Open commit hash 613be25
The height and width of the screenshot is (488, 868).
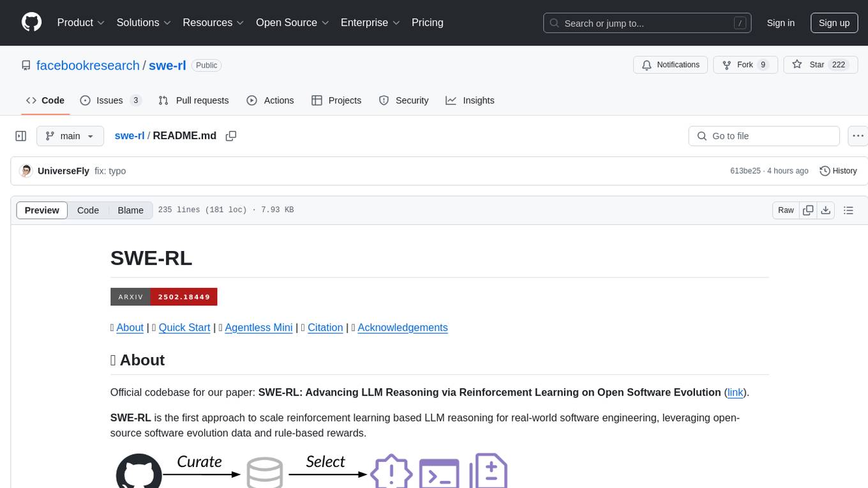coord(745,171)
